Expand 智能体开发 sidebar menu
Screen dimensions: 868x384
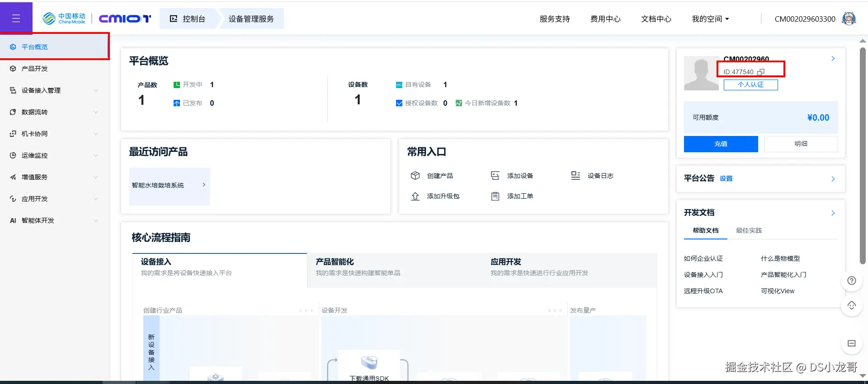point(54,220)
